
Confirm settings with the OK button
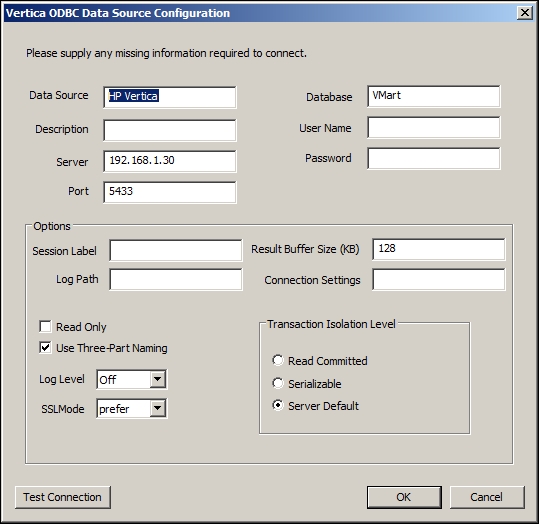tap(404, 497)
